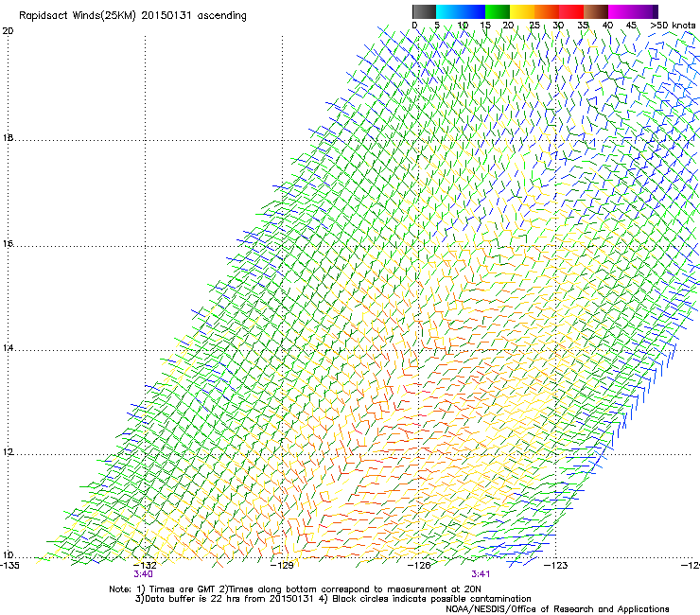Click the legend tick label '15'
Screen dimensions: 700x615
[x=485, y=26]
